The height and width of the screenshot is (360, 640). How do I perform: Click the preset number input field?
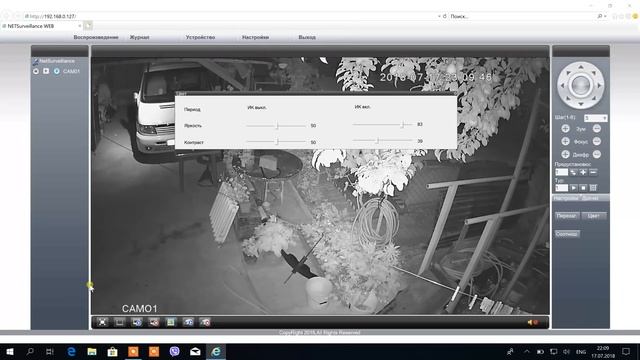[562, 172]
